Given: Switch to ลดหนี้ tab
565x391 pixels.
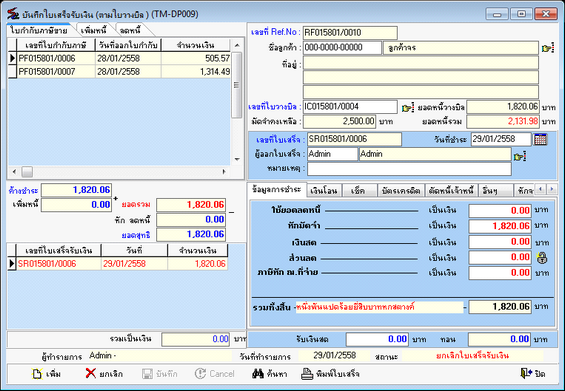Looking at the screenshot, I should [x=130, y=30].
